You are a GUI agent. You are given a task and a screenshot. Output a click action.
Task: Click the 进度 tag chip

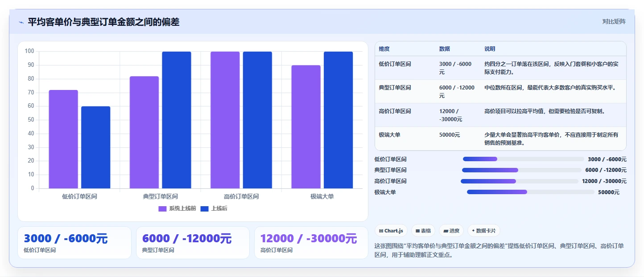451,231
